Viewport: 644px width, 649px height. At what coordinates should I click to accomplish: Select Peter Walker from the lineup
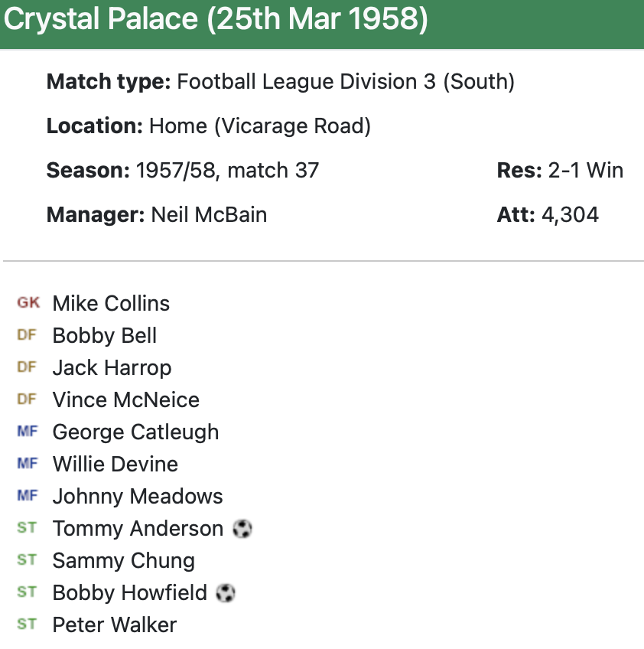114,625
